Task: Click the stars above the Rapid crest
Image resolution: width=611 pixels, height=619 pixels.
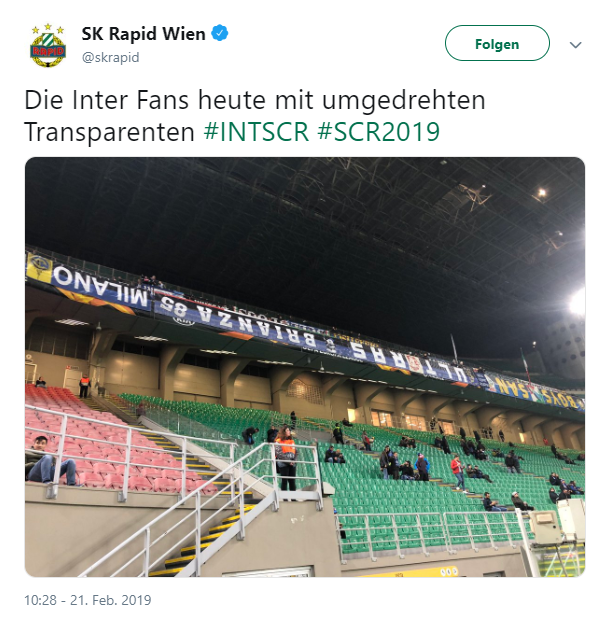Action: (x=48, y=28)
